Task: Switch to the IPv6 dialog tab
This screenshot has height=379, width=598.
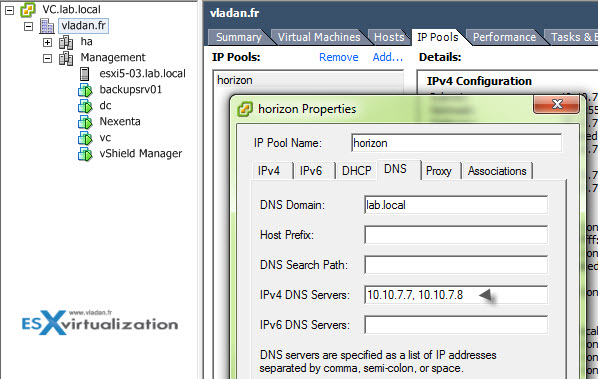Action: 311,170
